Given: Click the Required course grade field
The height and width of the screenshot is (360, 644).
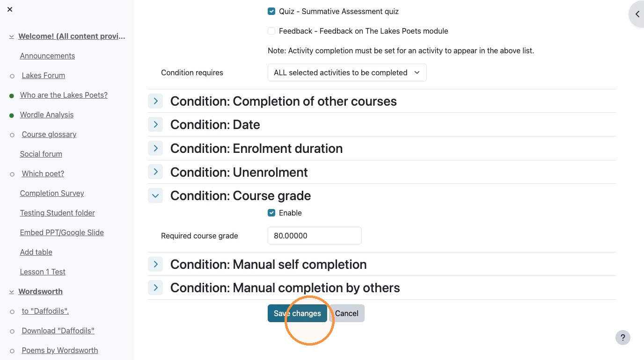Looking at the screenshot, I should click(x=315, y=236).
